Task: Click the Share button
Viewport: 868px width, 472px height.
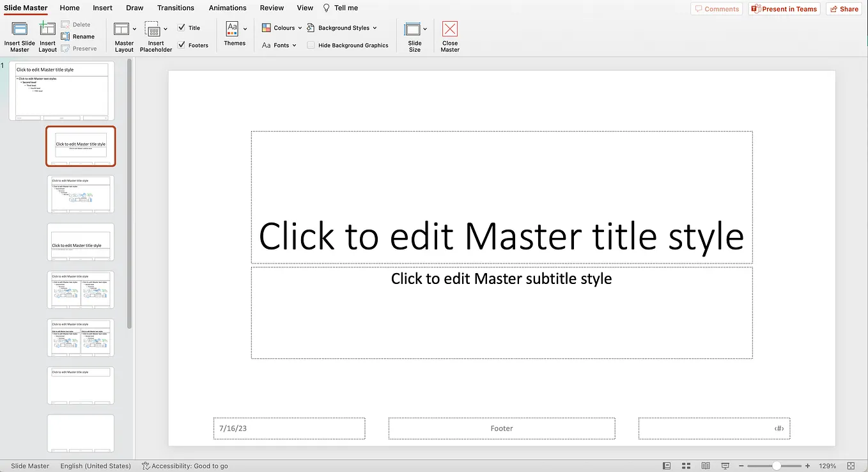Action: click(843, 9)
